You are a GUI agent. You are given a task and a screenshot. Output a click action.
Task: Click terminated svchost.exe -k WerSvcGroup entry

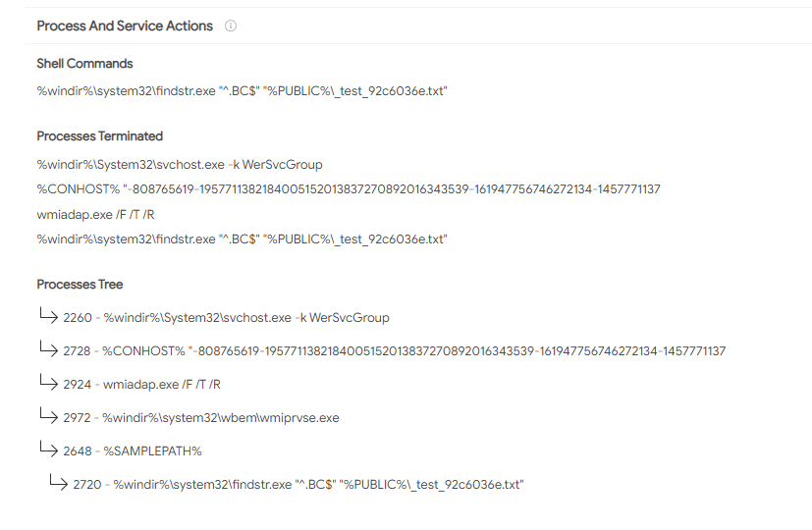point(180,165)
